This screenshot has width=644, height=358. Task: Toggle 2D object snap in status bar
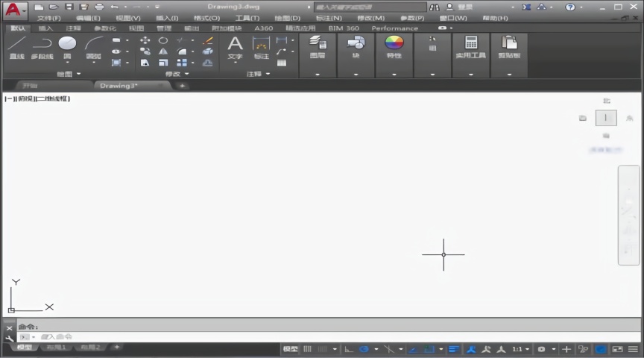[429, 349]
